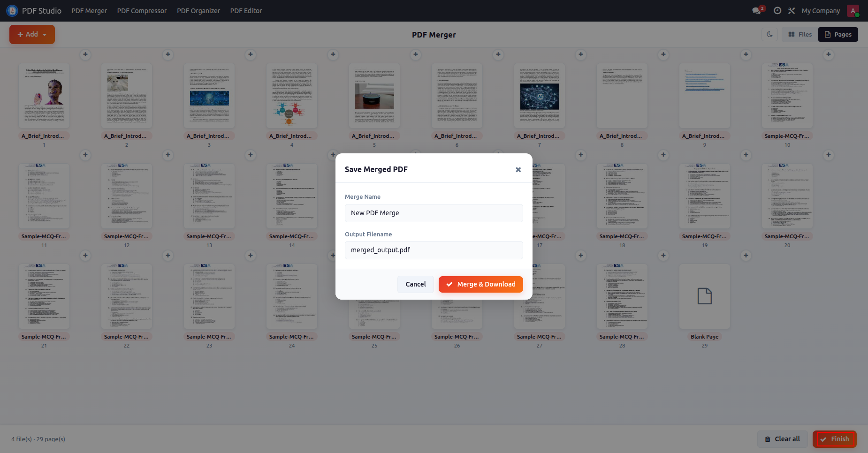
Task: Click the Cancel button in dialog
Action: pos(416,284)
